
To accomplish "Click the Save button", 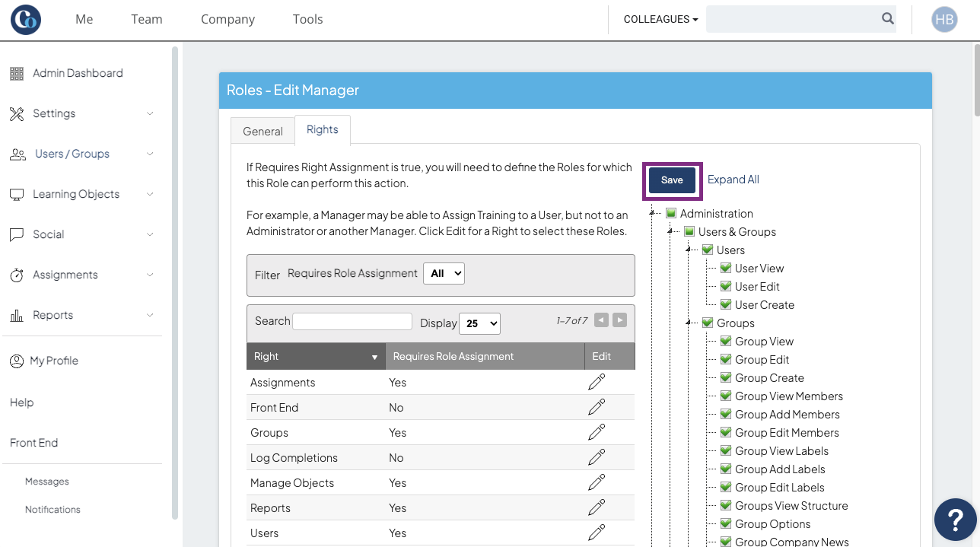I will [x=672, y=180].
